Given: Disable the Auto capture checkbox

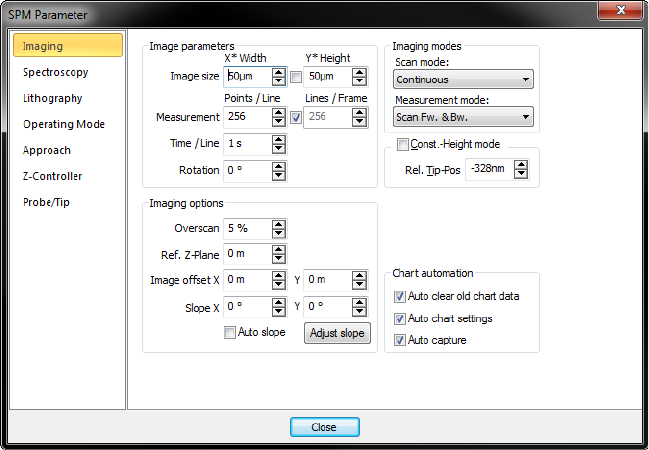Looking at the screenshot, I should [x=400, y=340].
